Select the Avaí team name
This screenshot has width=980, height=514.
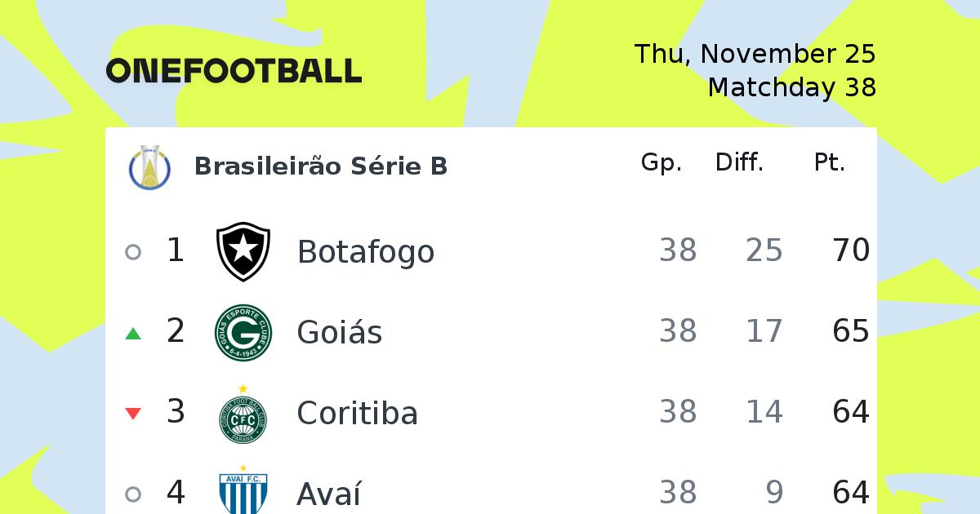coord(329,494)
